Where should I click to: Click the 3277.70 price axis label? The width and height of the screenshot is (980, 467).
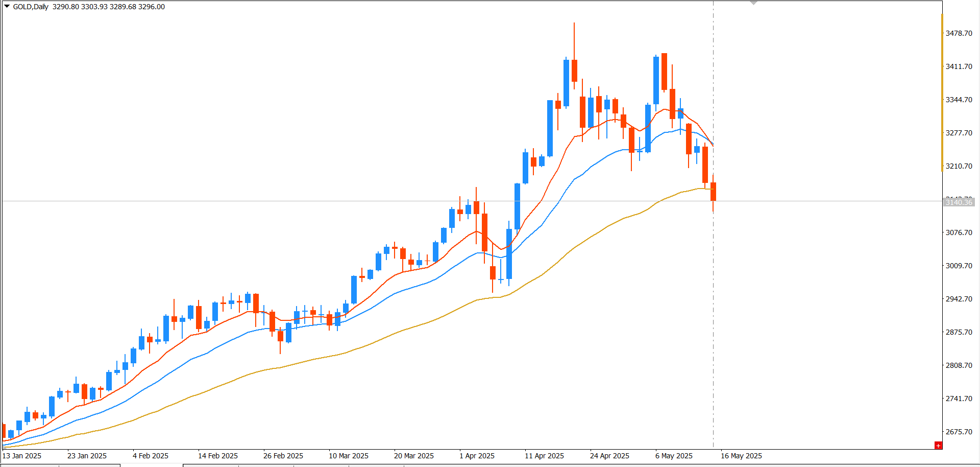point(959,133)
